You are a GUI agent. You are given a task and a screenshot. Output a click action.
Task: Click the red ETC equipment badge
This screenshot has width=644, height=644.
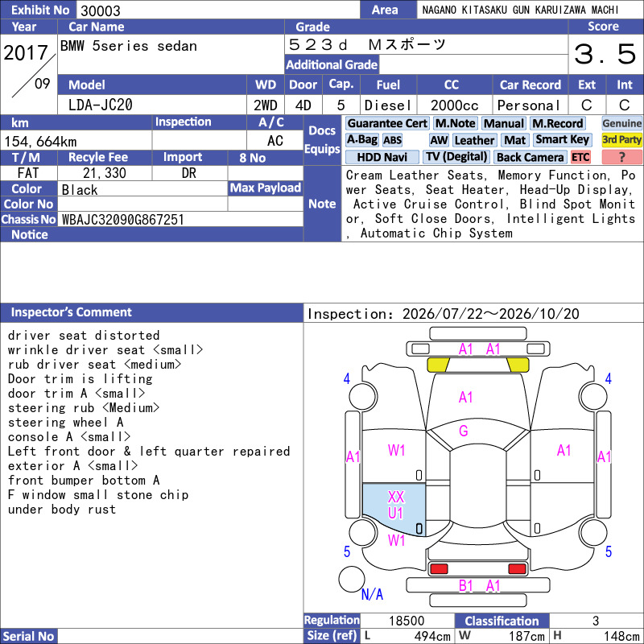(580, 157)
